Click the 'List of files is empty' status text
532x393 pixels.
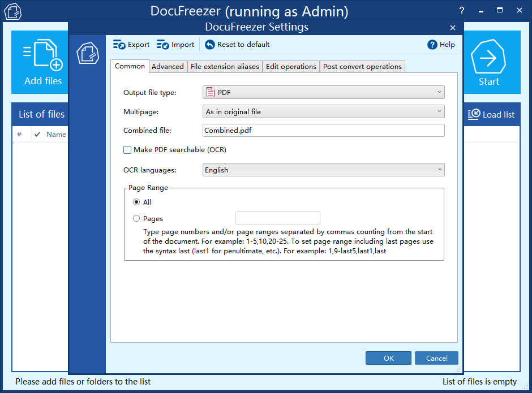tap(479, 382)
